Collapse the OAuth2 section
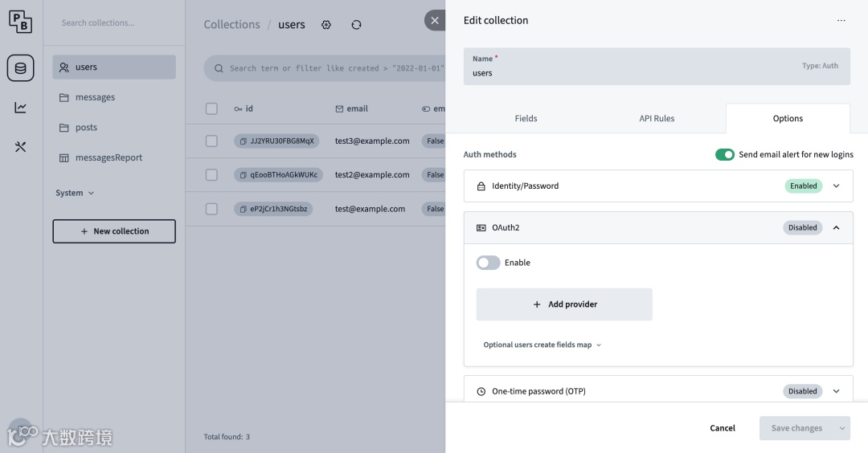This screenshot has width=868, height=453. pos(836,228)
